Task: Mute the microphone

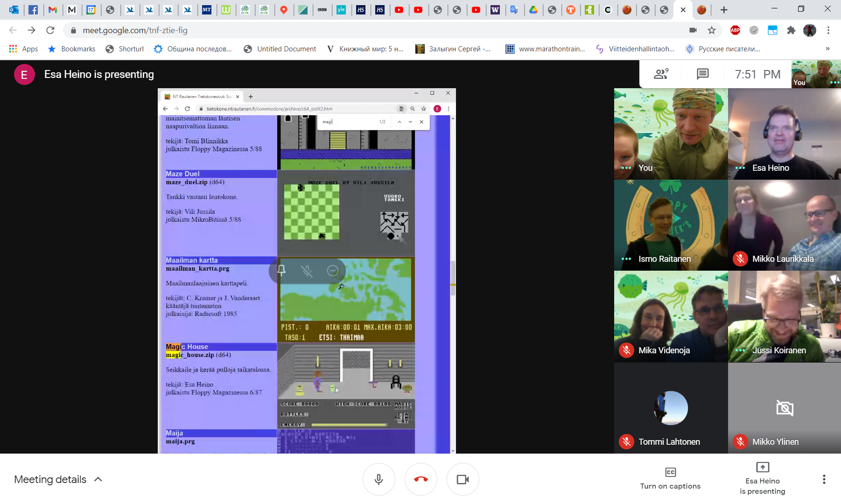Action: [x=378, y=479]
